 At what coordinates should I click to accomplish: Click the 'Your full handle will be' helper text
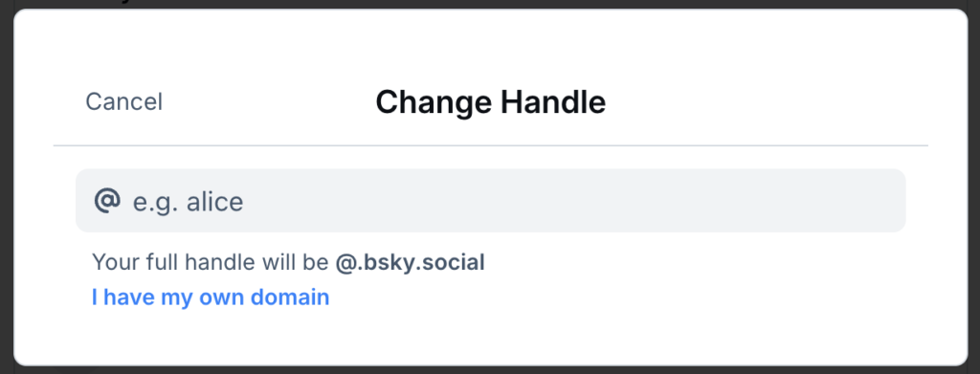tap(210, 262)
